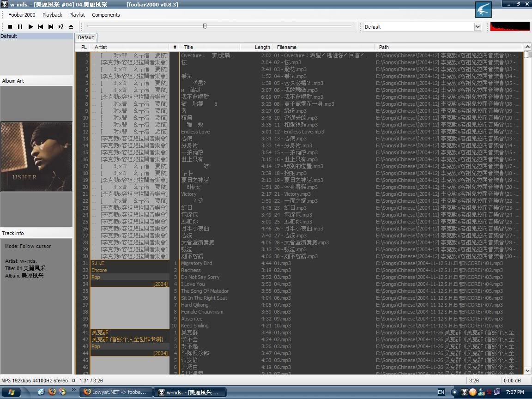Select Default in the left playlist list
This screenshot has width=532, height=399.
[36, 36]
